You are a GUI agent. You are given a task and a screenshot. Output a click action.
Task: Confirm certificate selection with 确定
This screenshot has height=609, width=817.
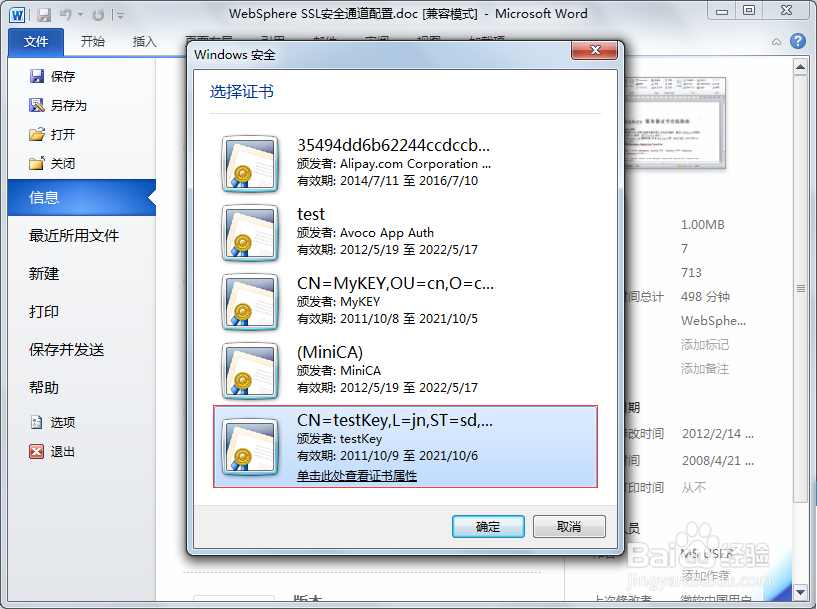click(x=487, y=526)
